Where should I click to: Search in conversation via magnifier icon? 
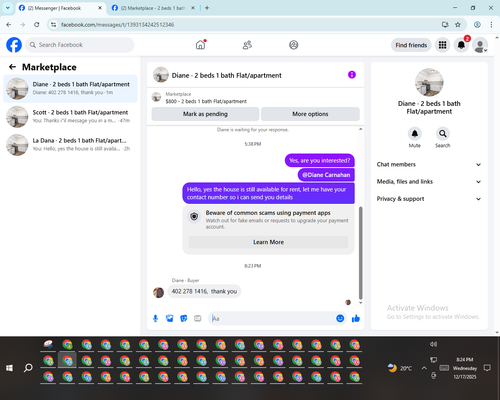tap(443, 134)
